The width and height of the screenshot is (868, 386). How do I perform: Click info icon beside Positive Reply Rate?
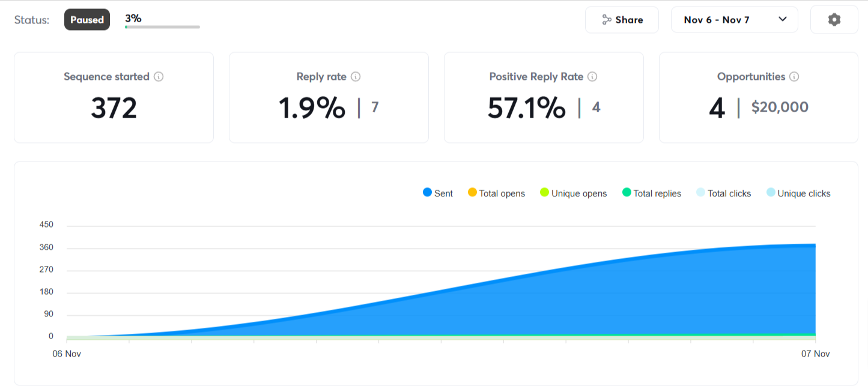coord(592,77)
